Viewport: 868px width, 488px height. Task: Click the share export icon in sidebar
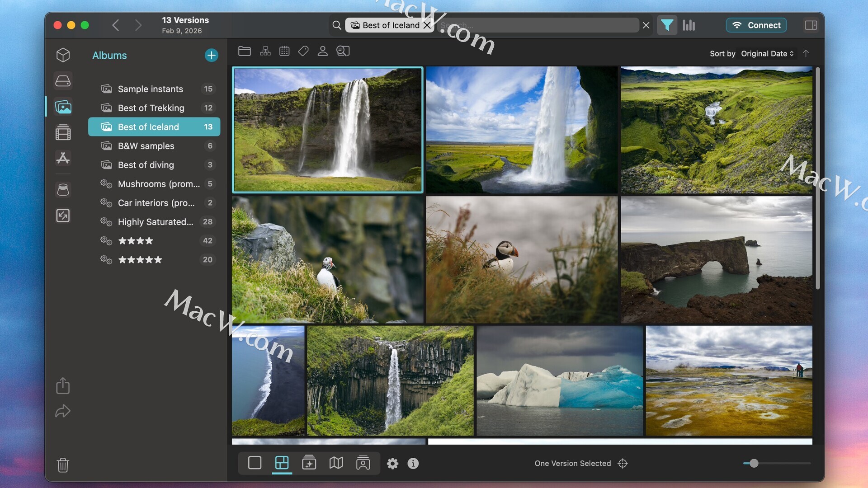[63, 386]
